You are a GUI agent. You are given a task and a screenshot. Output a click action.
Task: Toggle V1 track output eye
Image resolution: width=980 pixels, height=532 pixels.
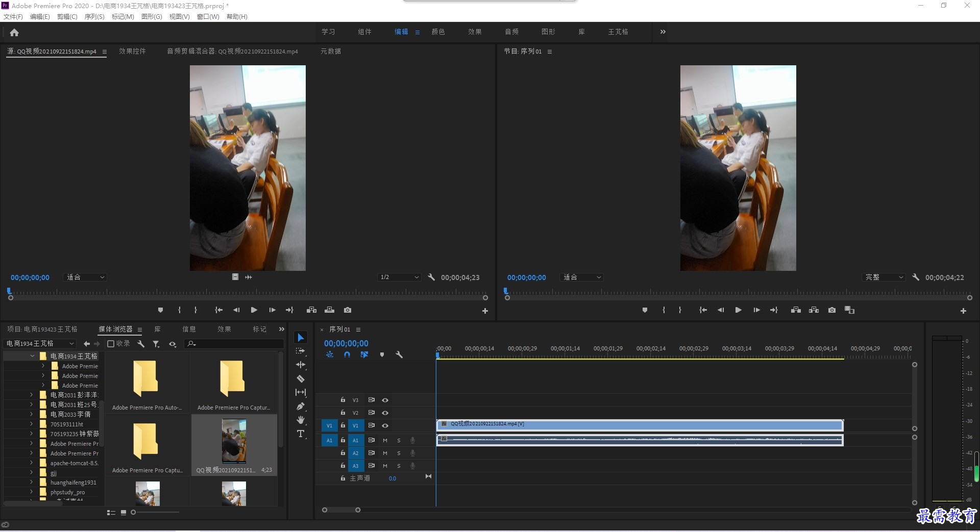385,425
